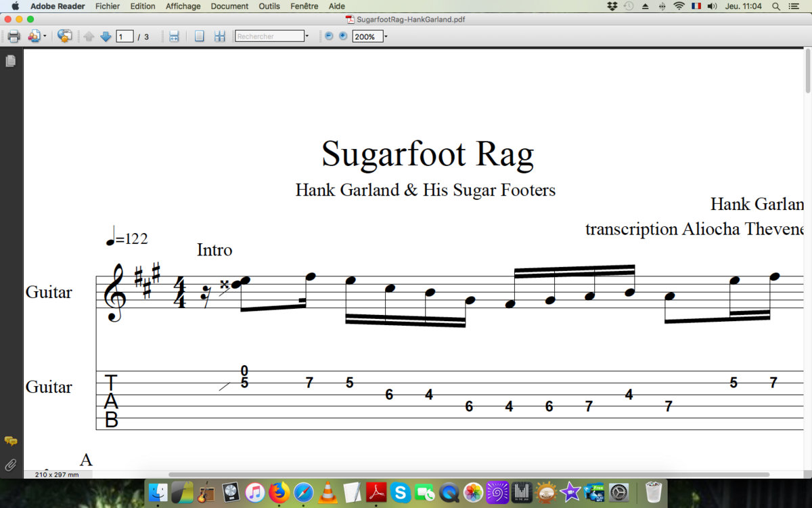Click the page number field showing 1

tap(125, 37)
